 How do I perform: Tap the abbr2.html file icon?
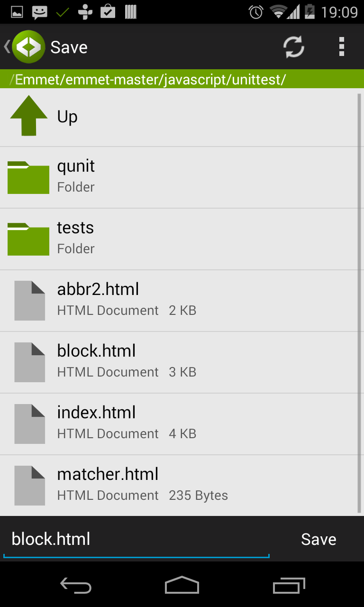click(29, 301)
